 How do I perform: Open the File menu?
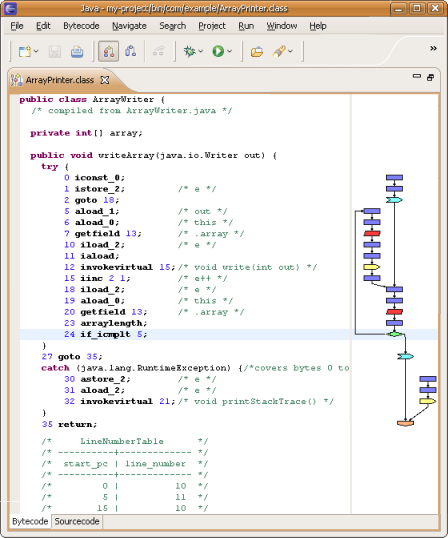[x=17, y=26]
